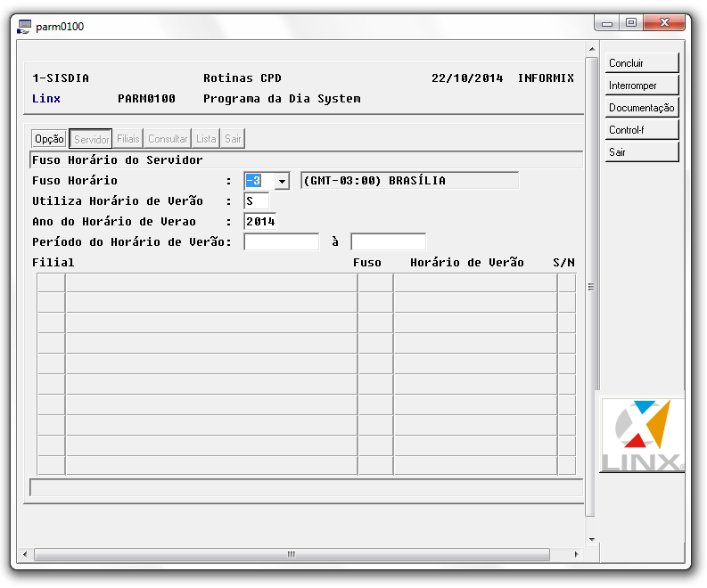This screenshot has width=707, height=588.
Task: Click the PARM0100 program code text
Action: [x=146, y=99]
